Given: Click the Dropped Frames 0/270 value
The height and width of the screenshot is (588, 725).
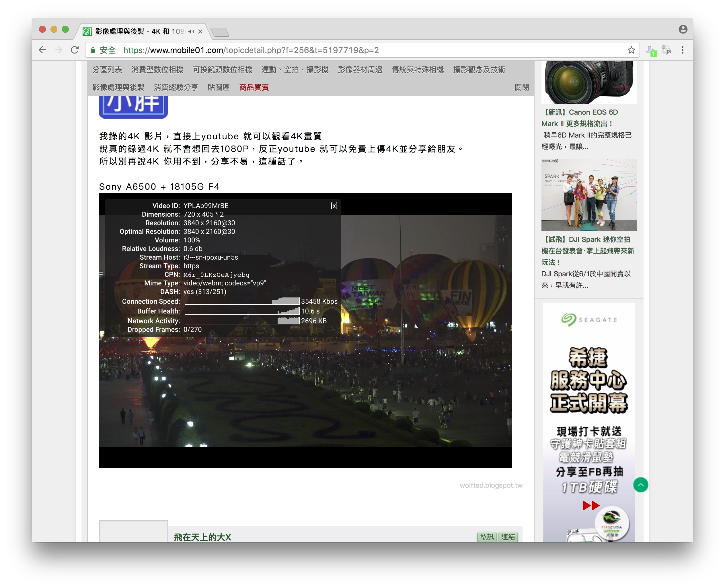Looking at the screenshot, I should pyautogui.click(x=192, y=330).
